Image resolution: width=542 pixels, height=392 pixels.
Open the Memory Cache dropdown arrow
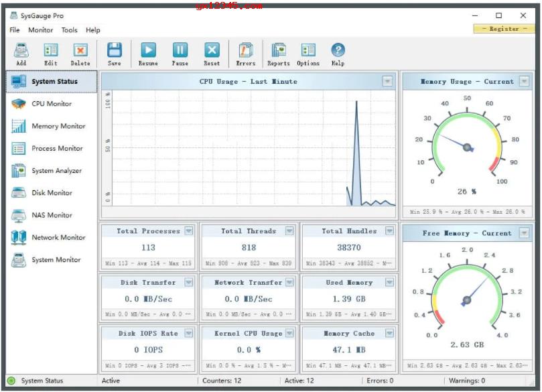point(389,333)
